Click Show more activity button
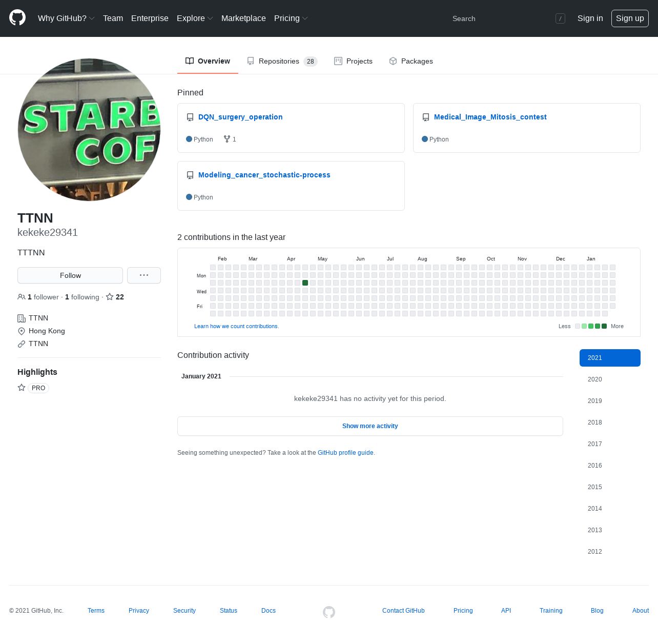The height and width of the screenshot is (644, 658). click(x=370, y=426)
